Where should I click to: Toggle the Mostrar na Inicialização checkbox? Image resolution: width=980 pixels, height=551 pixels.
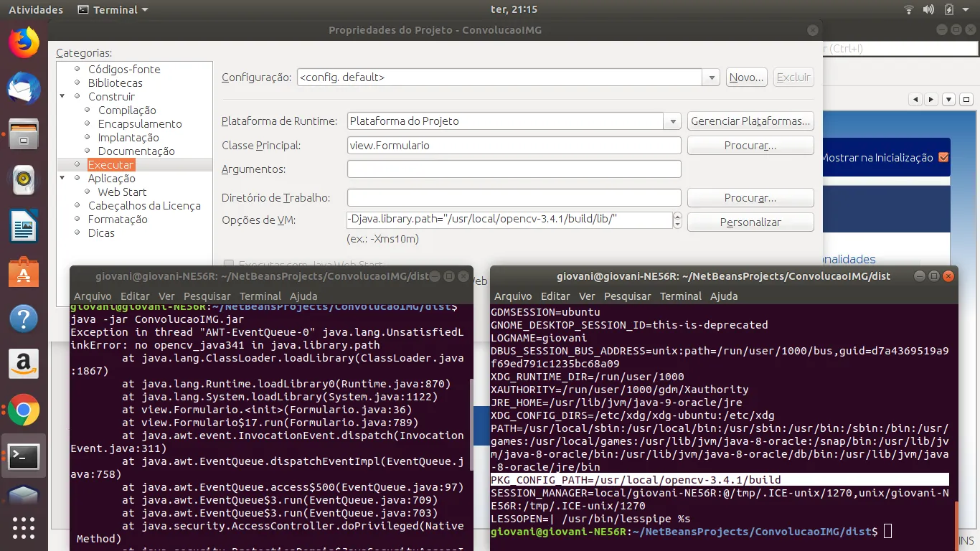(943, 157)
